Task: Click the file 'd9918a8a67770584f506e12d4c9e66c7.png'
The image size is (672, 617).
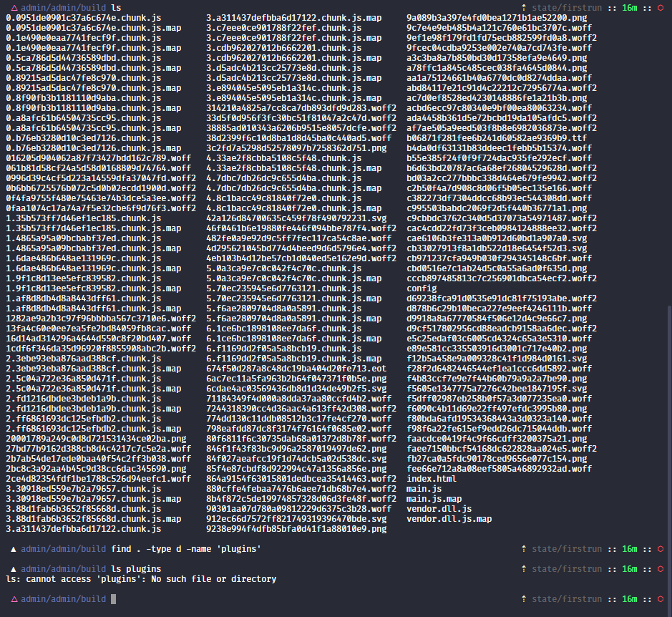Action: [x=496, y=318]
